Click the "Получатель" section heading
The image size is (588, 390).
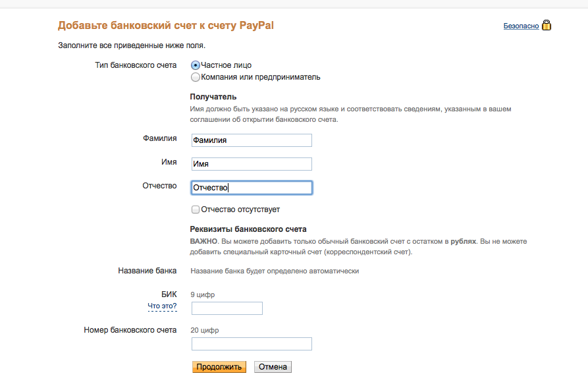pyautogui.click(x=213, y=97)
